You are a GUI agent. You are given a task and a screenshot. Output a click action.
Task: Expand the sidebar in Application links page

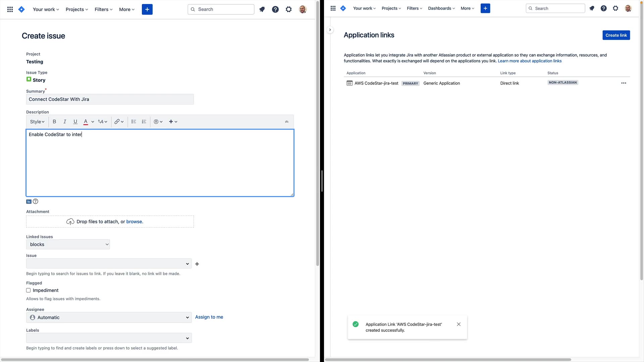[330, 30]
